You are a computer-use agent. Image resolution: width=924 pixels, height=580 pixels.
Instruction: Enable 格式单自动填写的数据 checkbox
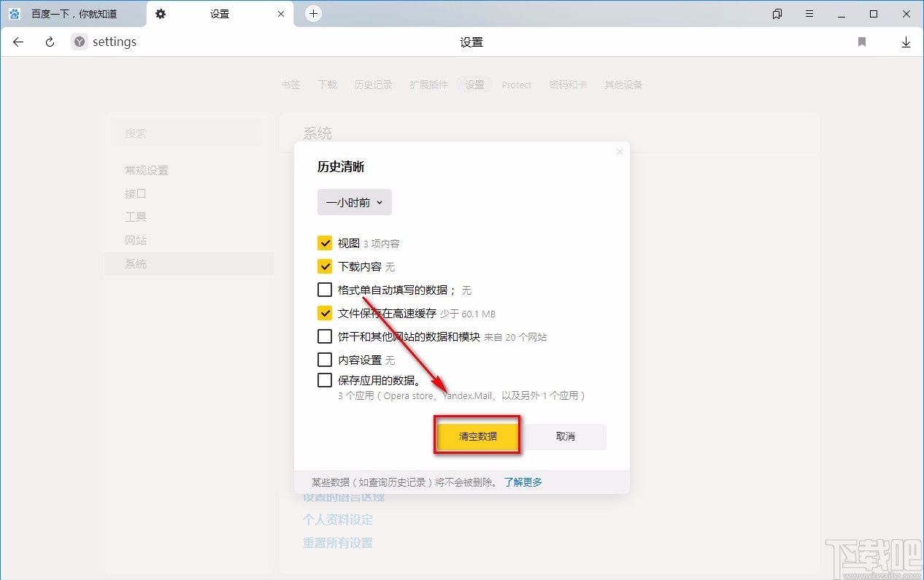pos(325,290)
